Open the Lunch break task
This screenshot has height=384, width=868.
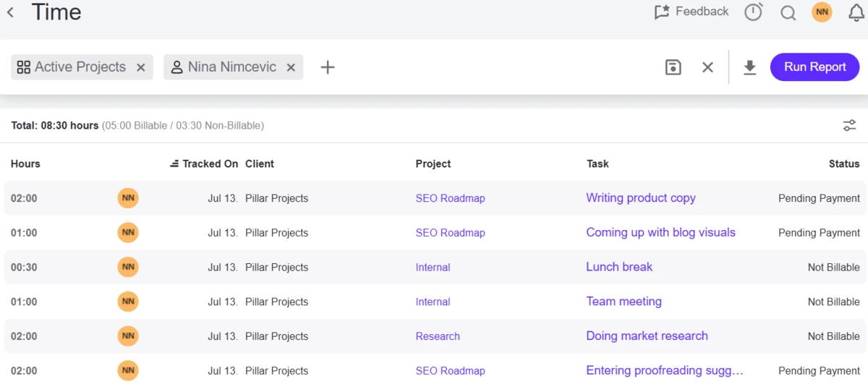pos(619,267)
